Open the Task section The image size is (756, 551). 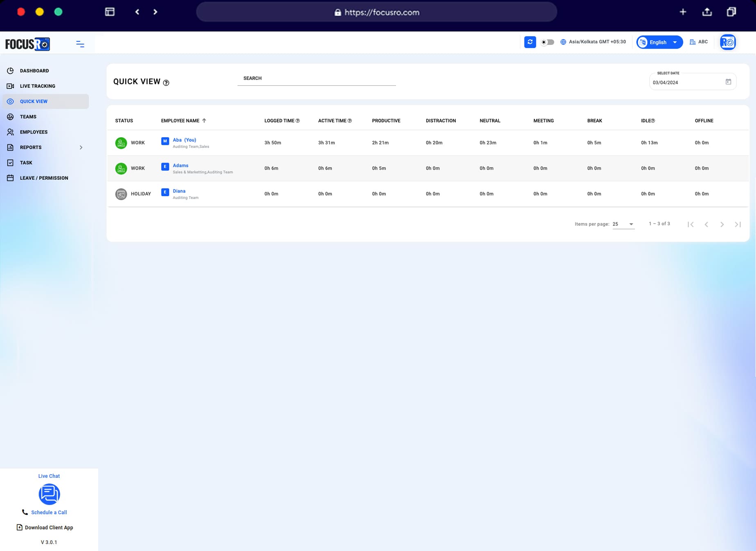(26, 162)
